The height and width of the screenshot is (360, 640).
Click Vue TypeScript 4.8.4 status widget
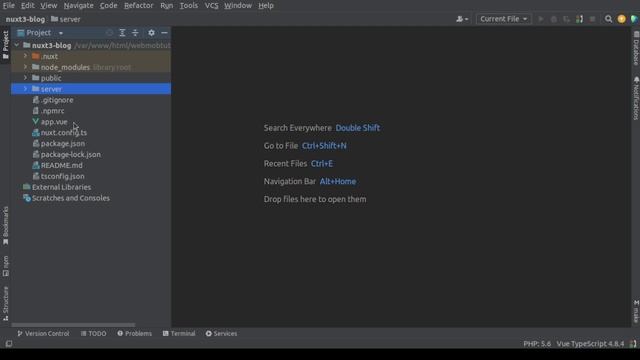click(x=590, y=344)
